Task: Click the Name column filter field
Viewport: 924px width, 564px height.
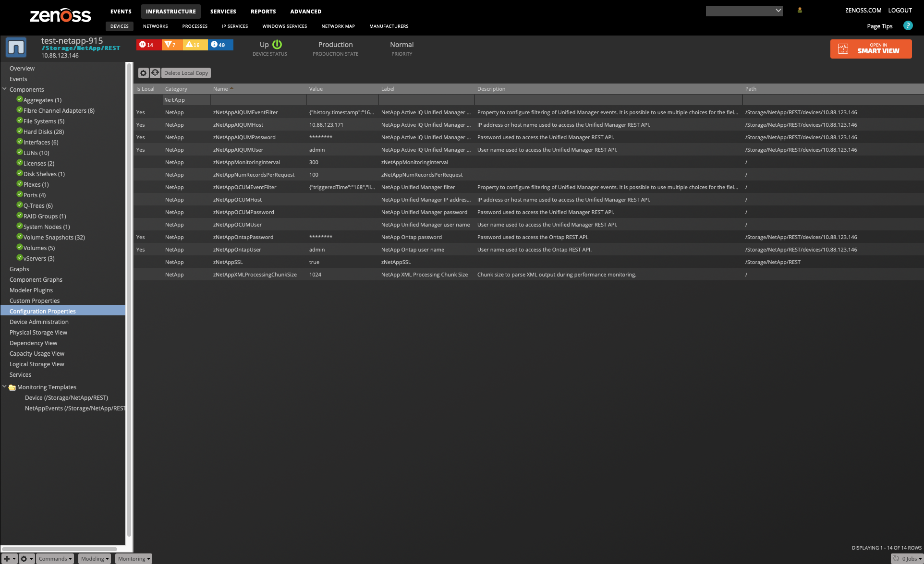Action: [x=258, y=100]
